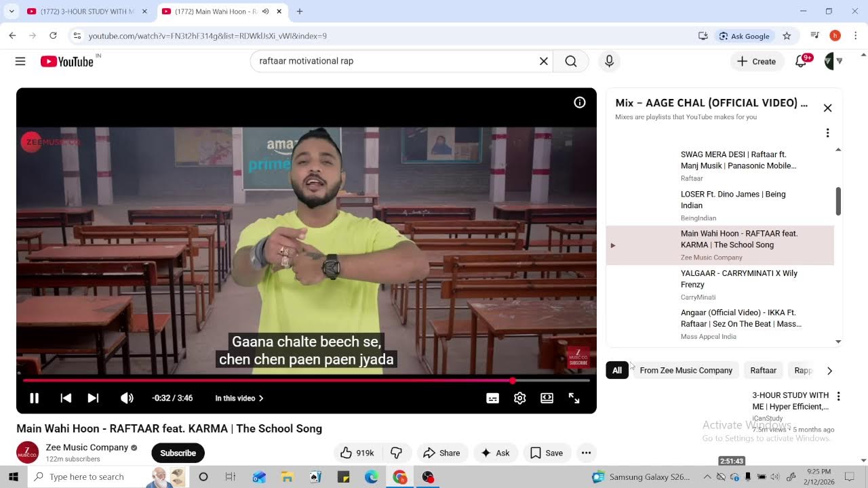
Task: Skip to next video in mix
Action: tap(93, 398)
